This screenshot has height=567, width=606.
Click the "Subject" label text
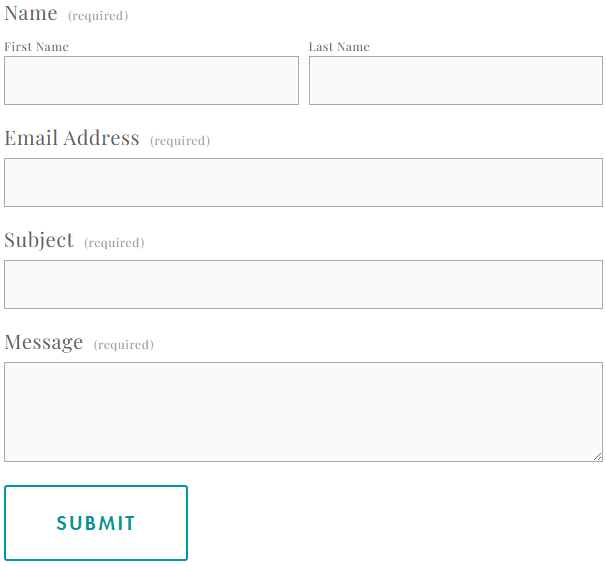39,240
